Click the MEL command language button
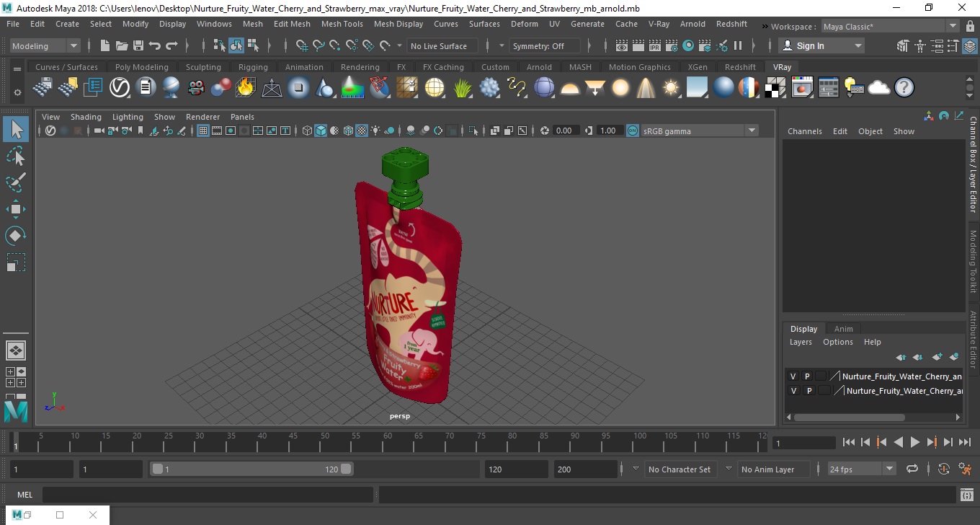 click(x=24, y=494)
